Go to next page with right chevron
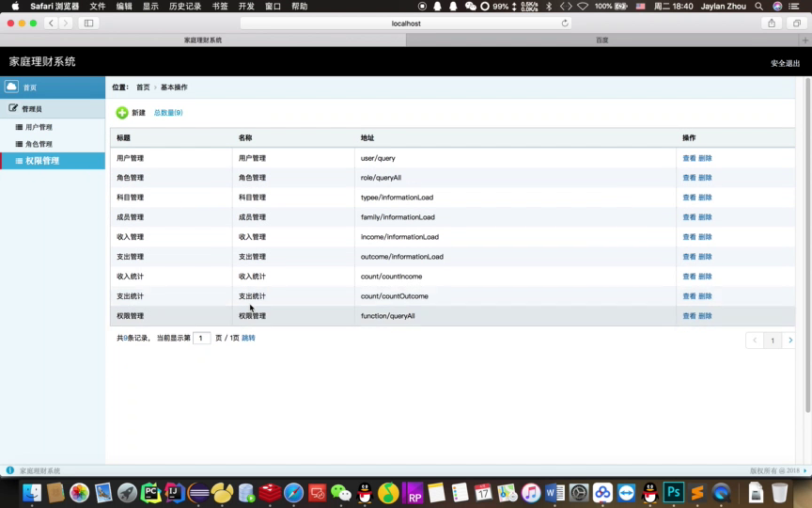This screenshot has height=508, width=812. tap(790, 340)
